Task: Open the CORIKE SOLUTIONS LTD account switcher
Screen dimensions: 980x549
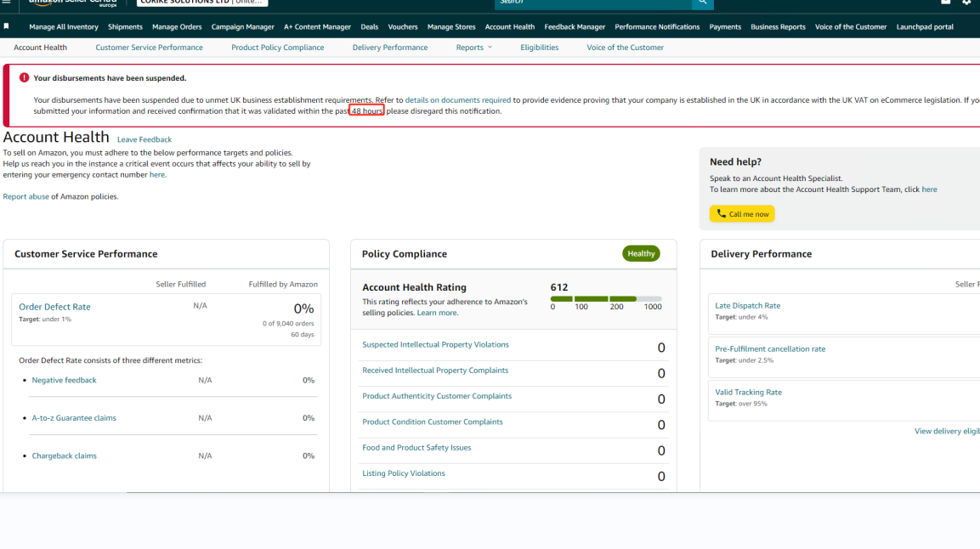Action: (x=202, y=3)
